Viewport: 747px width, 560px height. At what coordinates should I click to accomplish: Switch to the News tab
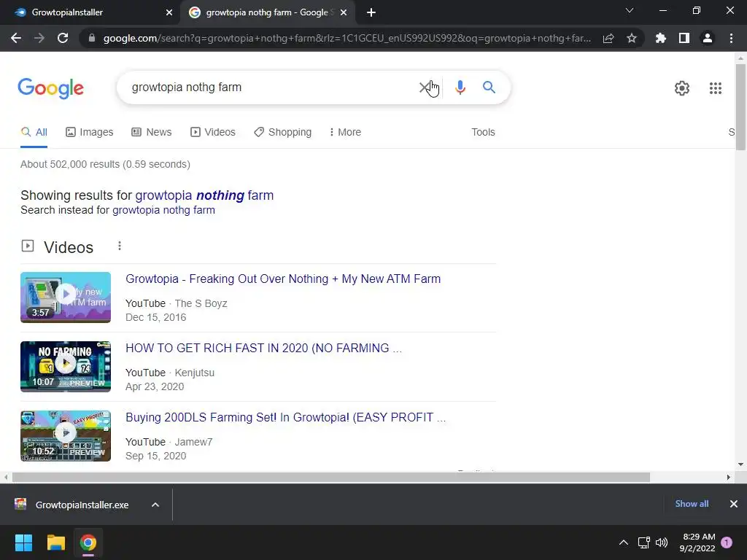click(x=152, y=133)
